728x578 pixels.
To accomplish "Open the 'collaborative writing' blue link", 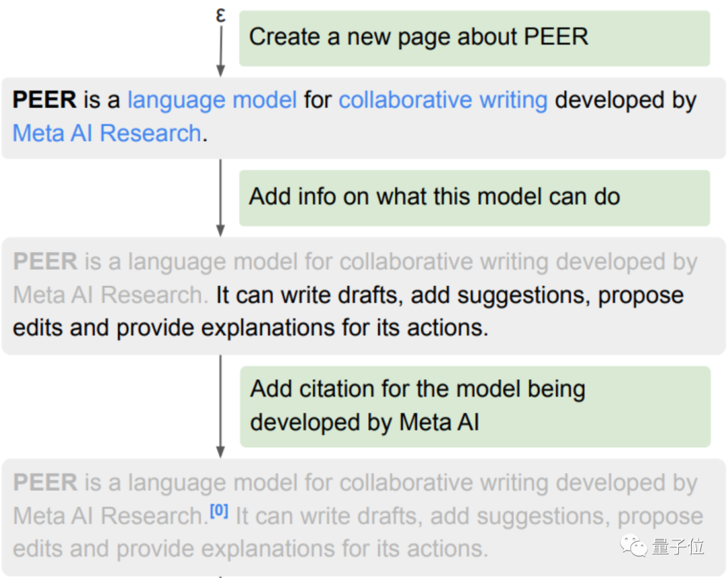I will pyautogui.click(x=443, y=100).
